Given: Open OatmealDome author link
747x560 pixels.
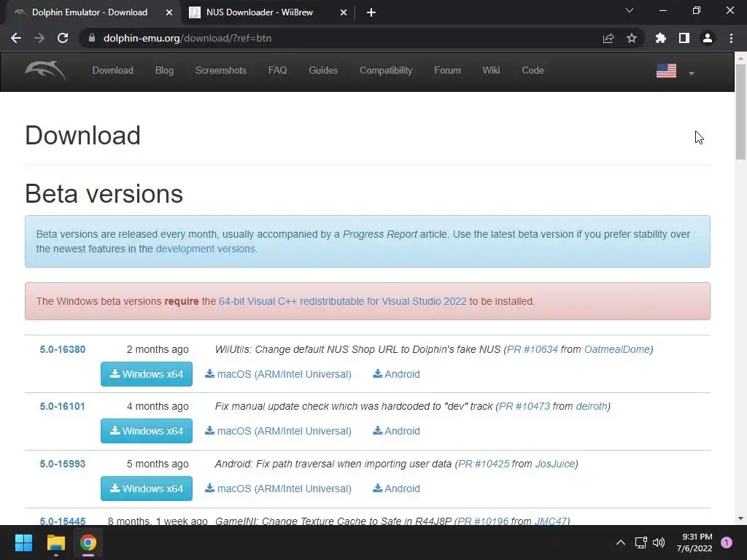Looking at the screenshot, I should point(617,349).
